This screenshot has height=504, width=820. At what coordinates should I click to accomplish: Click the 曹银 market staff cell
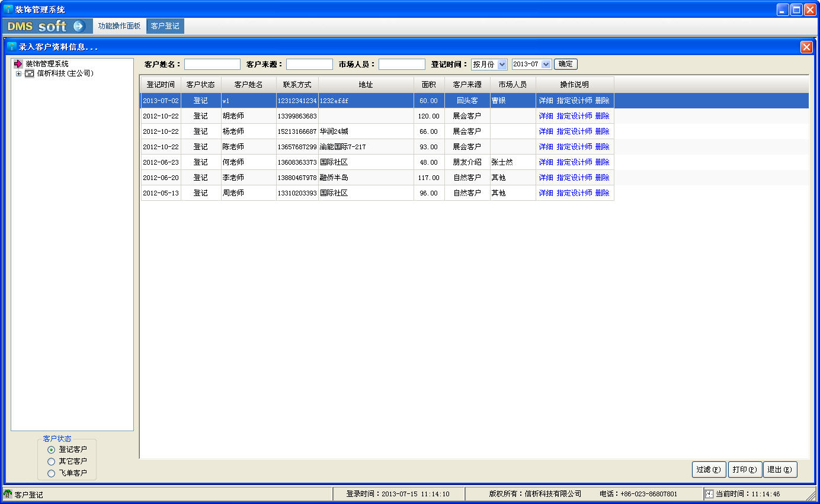513,101
